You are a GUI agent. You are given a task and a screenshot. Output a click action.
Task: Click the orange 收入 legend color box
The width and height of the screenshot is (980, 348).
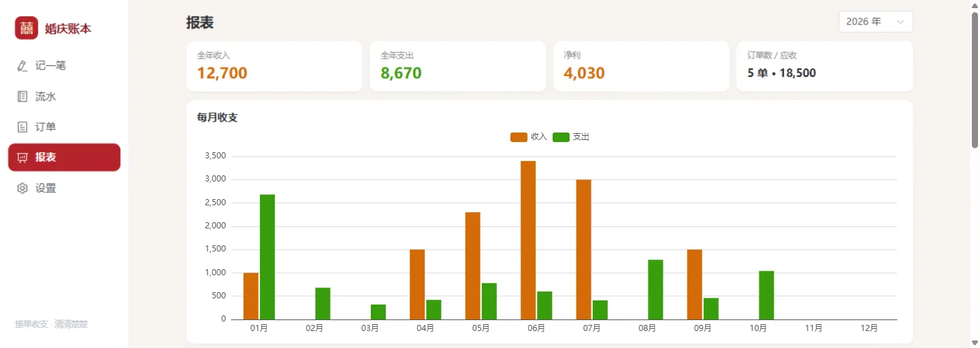(519, 137)
